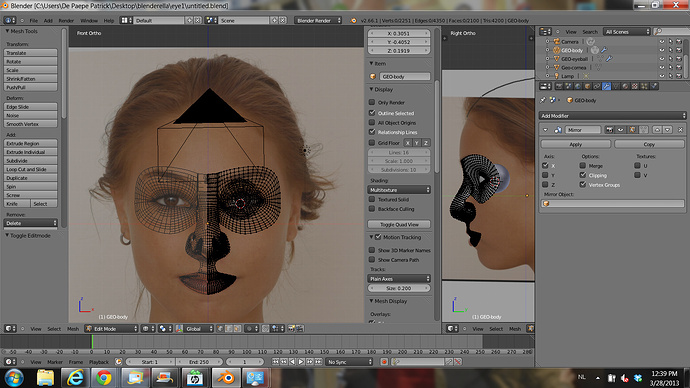690x388 pixels.
Task: Open the Particles properties tab icon
Action: pos(644,86)
